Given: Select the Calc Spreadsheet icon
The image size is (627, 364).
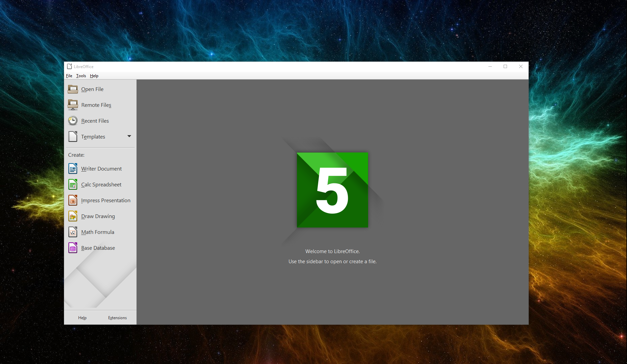Looking at the screenshot, I should [x=73, y=184].
